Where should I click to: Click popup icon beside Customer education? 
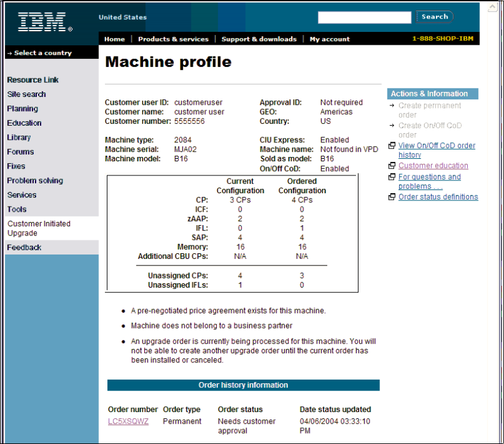coord(392,166)
